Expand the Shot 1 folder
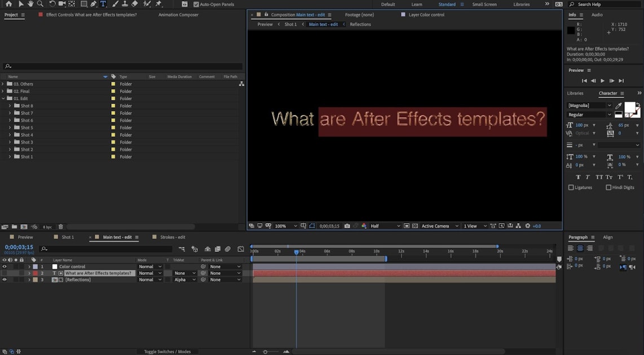 10,157
